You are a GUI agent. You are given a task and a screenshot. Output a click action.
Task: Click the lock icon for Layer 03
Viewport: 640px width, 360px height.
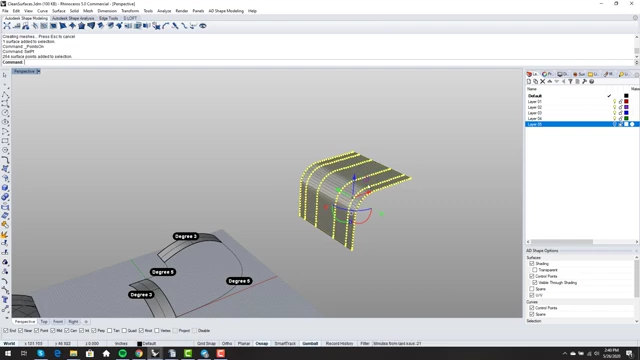(620, 113)
